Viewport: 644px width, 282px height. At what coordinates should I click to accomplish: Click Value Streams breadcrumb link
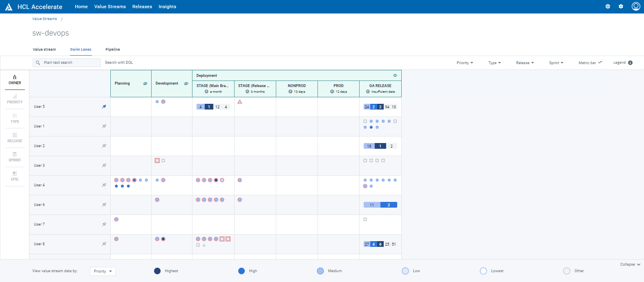45,19
